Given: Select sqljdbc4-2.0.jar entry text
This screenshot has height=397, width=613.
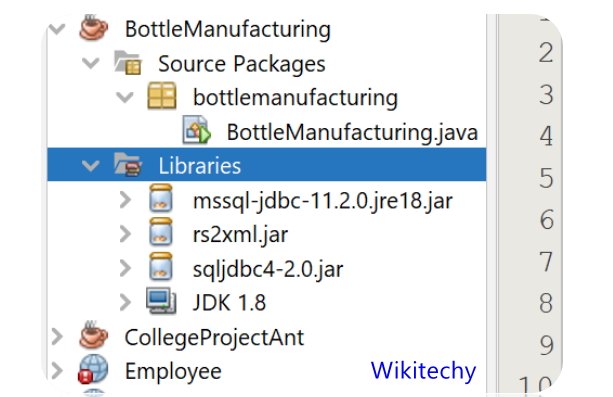Looking at the screenshot, I should click(268, 269).
